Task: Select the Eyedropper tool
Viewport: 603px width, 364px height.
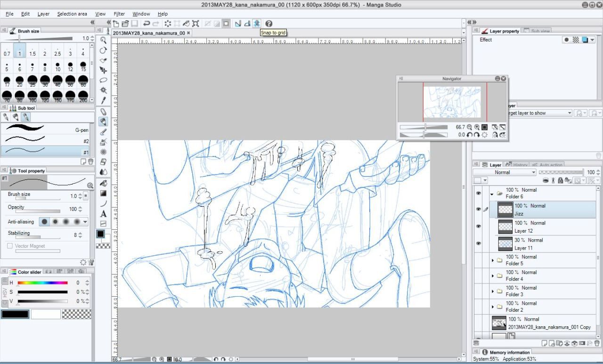Action: (x=103, y=100)
